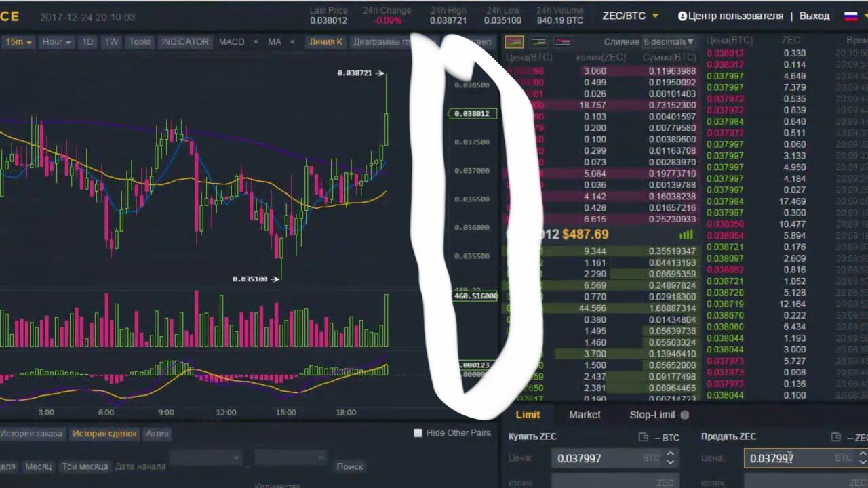
Task: Click the BTC wallet icon beside Купить ZEC
Action: pyautogui.click(x=644, y=437)
